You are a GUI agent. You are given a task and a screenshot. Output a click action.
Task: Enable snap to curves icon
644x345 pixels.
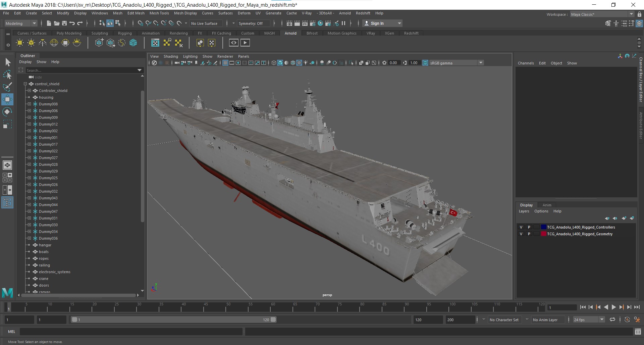[x=148, y=23]
